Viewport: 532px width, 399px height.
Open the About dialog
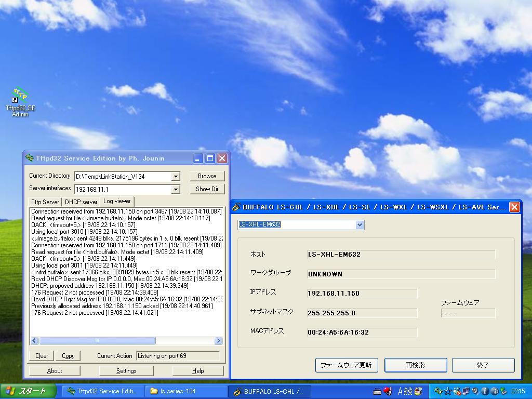55,371
